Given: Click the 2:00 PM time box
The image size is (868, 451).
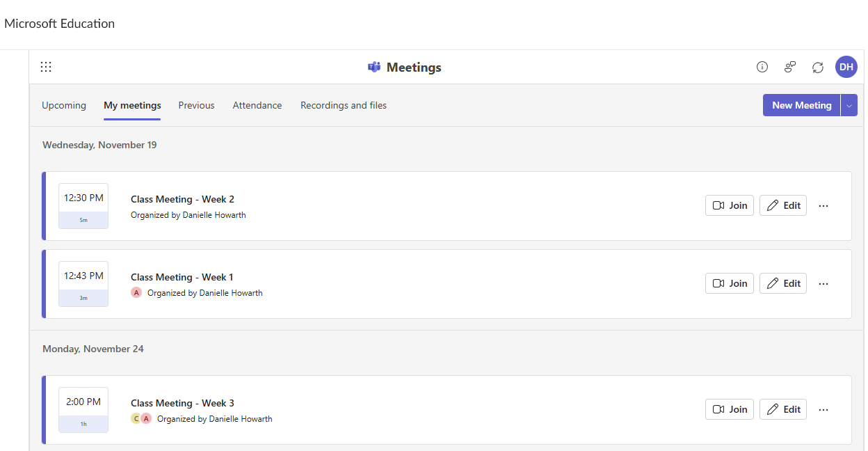Looking at the screenshot, I should coord(83,410).
